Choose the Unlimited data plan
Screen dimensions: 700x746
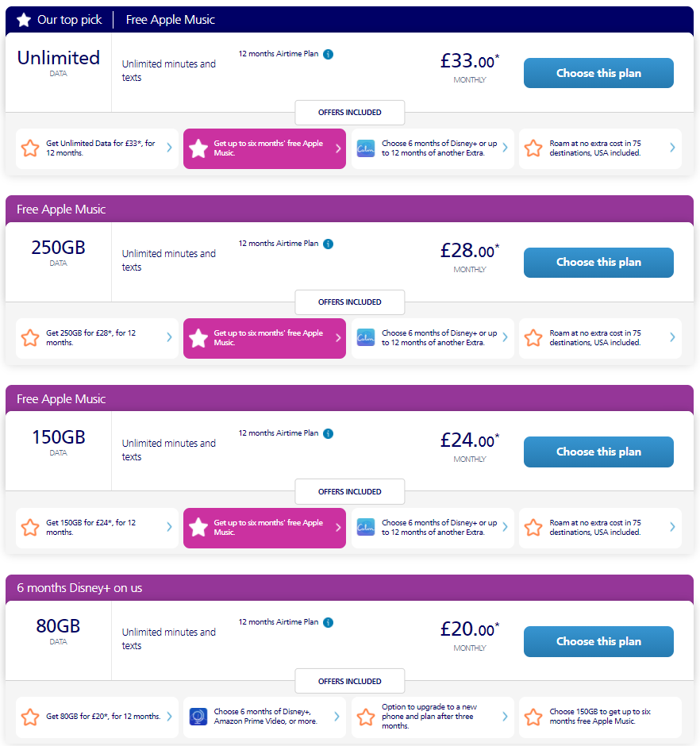598,73
